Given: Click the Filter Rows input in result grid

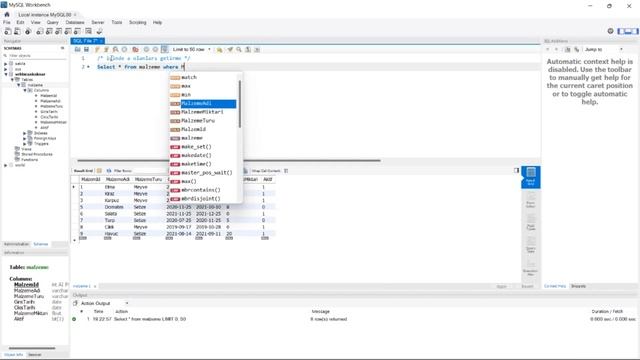Looking at the screenshot, I should 149,171.
